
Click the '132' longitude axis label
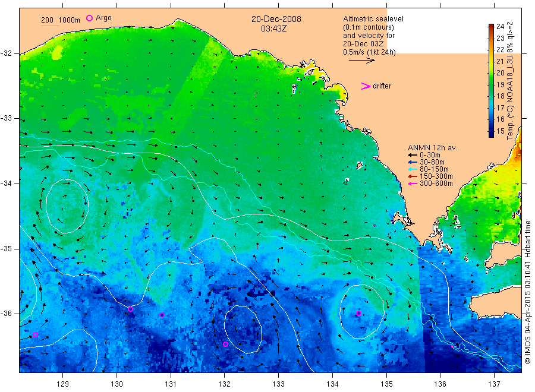(225, 384)
